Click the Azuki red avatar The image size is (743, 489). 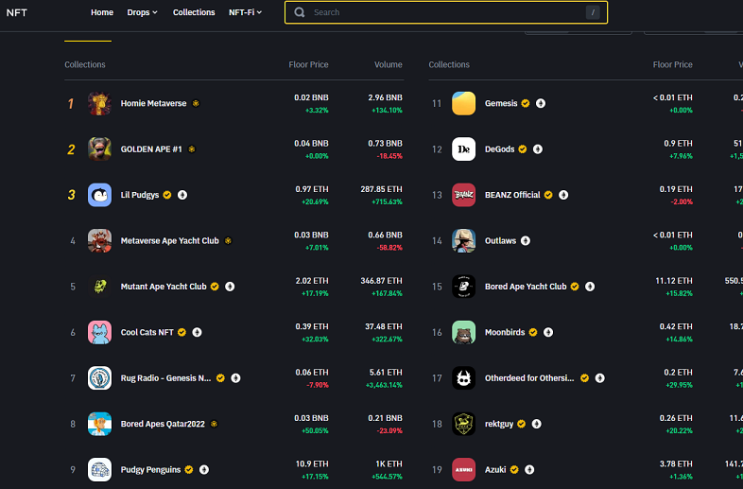click(463, 470)
